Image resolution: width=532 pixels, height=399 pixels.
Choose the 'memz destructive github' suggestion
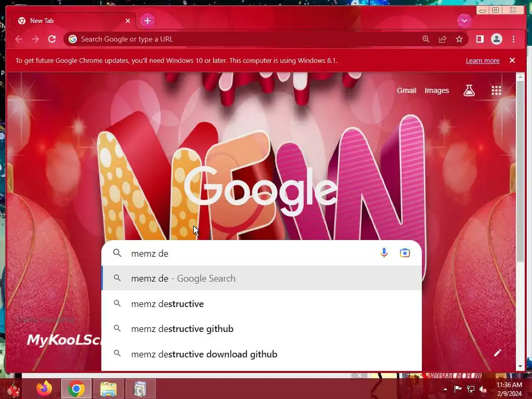(262, 329)
